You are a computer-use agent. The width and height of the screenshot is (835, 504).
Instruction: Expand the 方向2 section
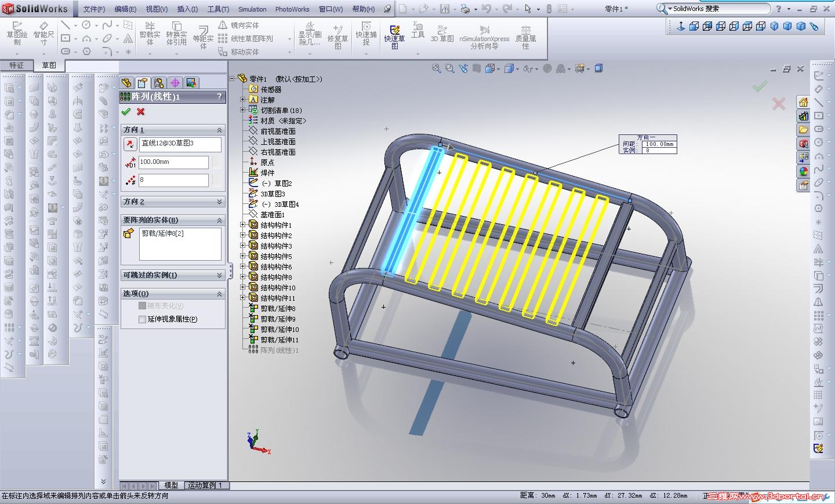point(219,202)
